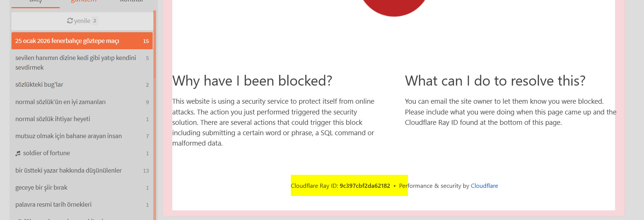
Task: Select the soldier of fortune title text
Action: pyautogui.click(x=46, y=153)
